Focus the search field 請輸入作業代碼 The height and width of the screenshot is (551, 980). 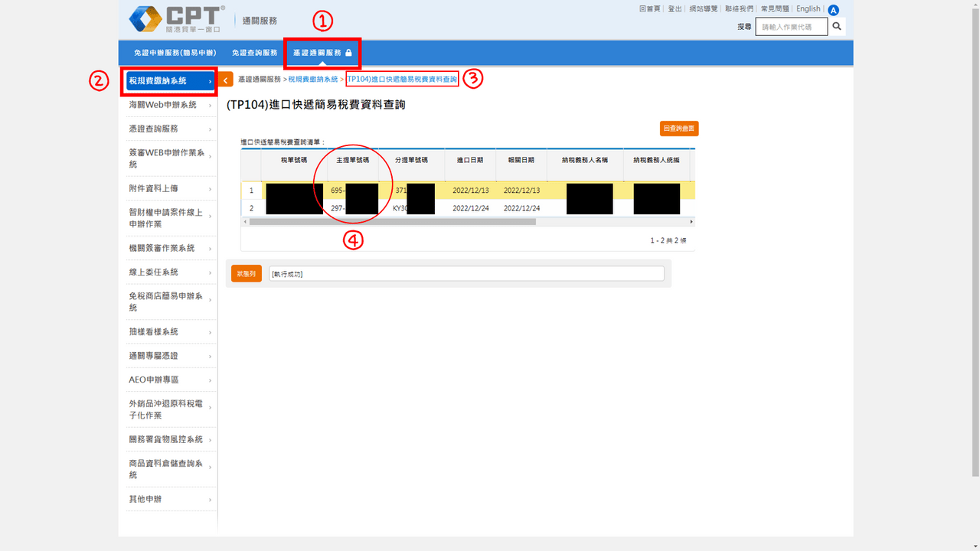tap(792, 27)
